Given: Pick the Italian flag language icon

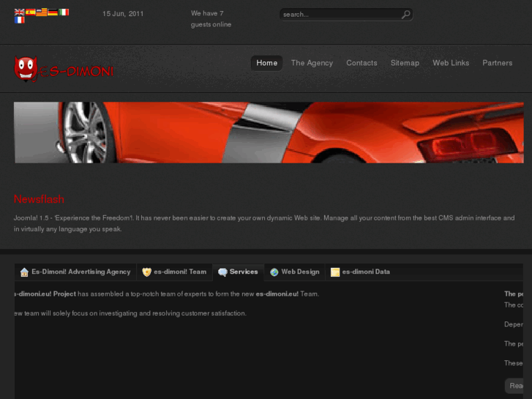Looking at the screenshot, I should [64, 12].
